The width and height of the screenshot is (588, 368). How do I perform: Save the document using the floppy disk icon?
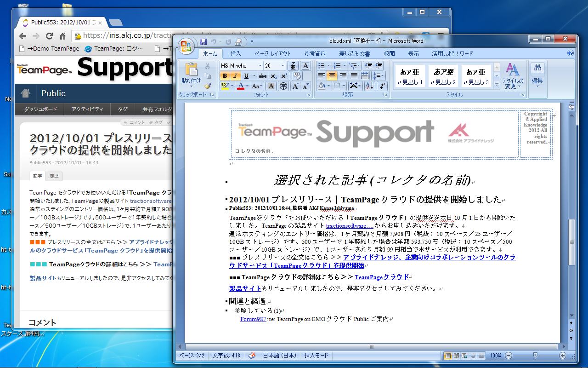coord(204,42)
